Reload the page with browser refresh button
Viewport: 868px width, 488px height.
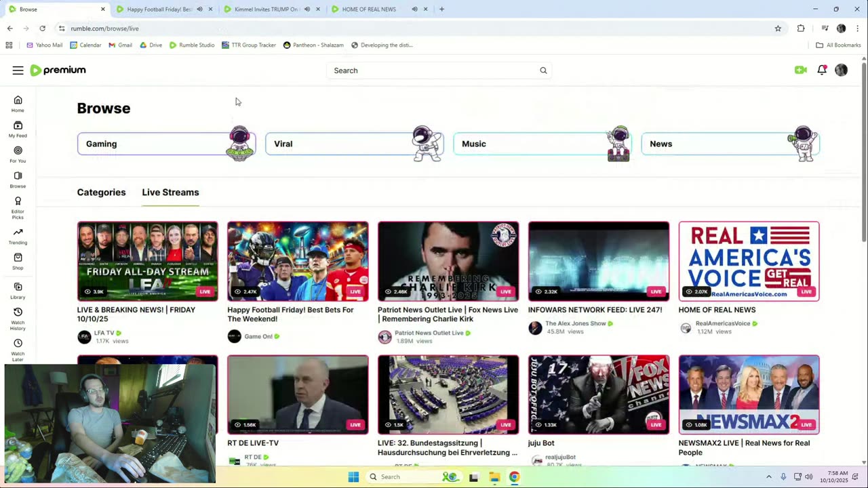42,28
